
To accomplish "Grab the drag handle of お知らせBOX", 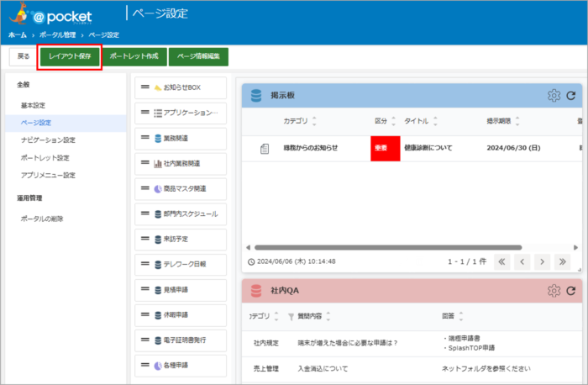I will click(145, 87).
